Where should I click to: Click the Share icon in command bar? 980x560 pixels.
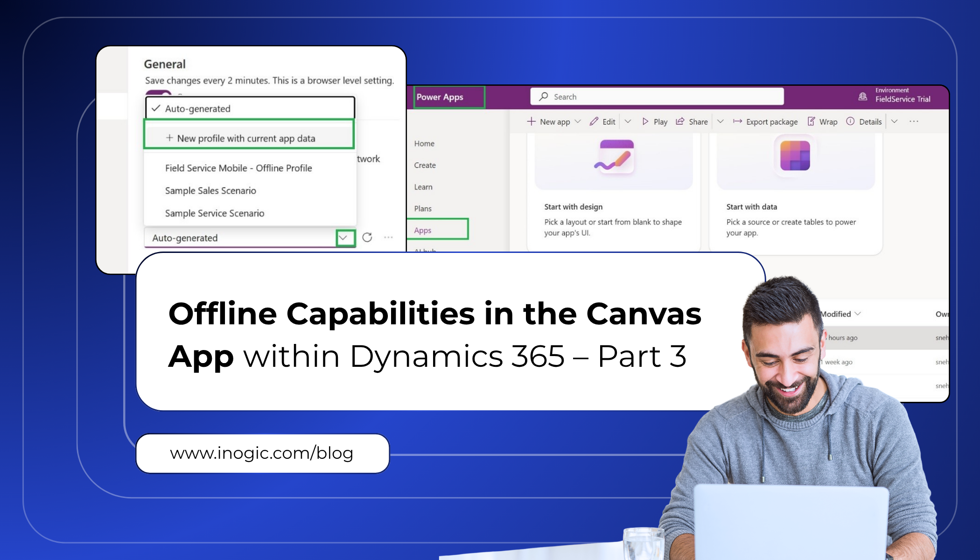[680, 121]
